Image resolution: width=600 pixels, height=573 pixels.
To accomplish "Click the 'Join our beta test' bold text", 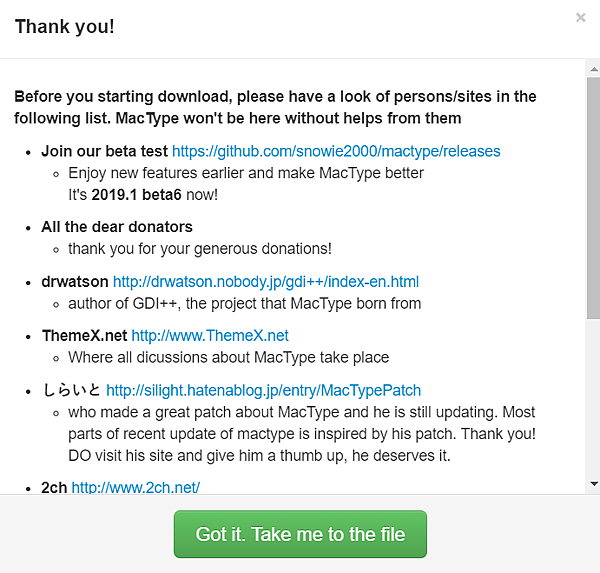I will pos(104,151).
